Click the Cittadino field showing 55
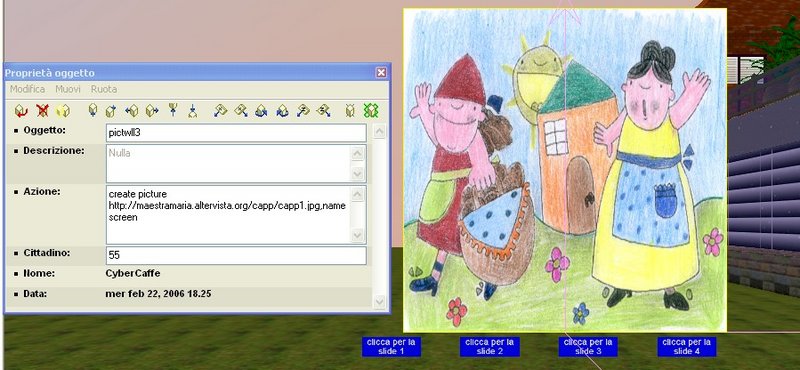 (236, 256)
